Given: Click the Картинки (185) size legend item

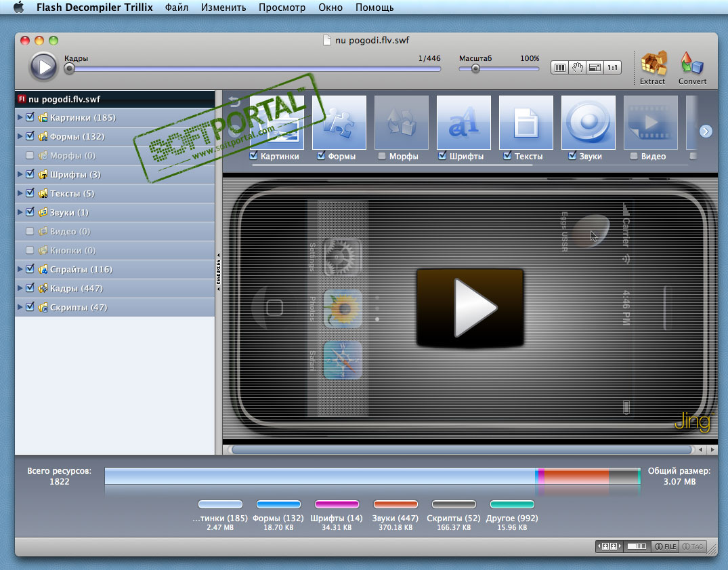Looking at the screenshot, I should pos(220,516).
